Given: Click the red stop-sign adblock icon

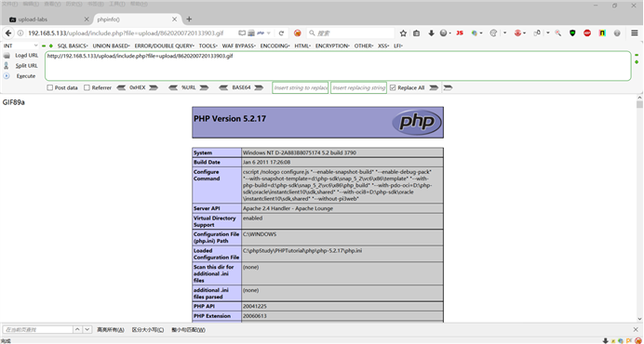Looking at the screenshot, I should (587, 33).
